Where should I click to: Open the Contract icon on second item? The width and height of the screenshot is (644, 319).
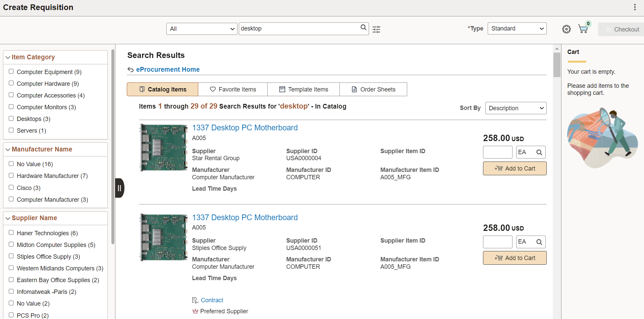195,300
